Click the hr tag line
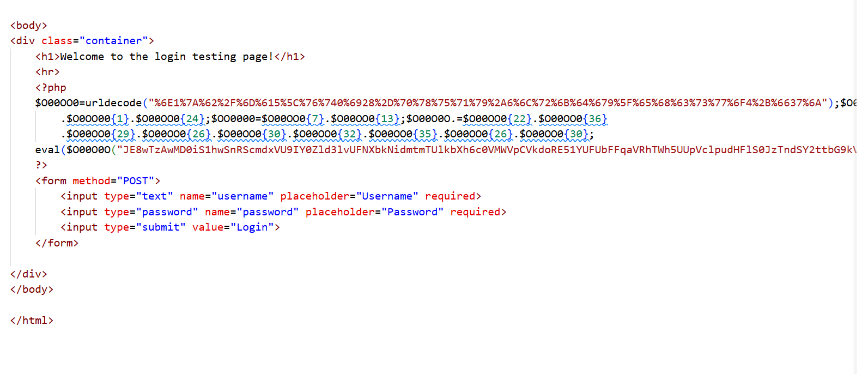Screen dimensions: 868x374 47,72
